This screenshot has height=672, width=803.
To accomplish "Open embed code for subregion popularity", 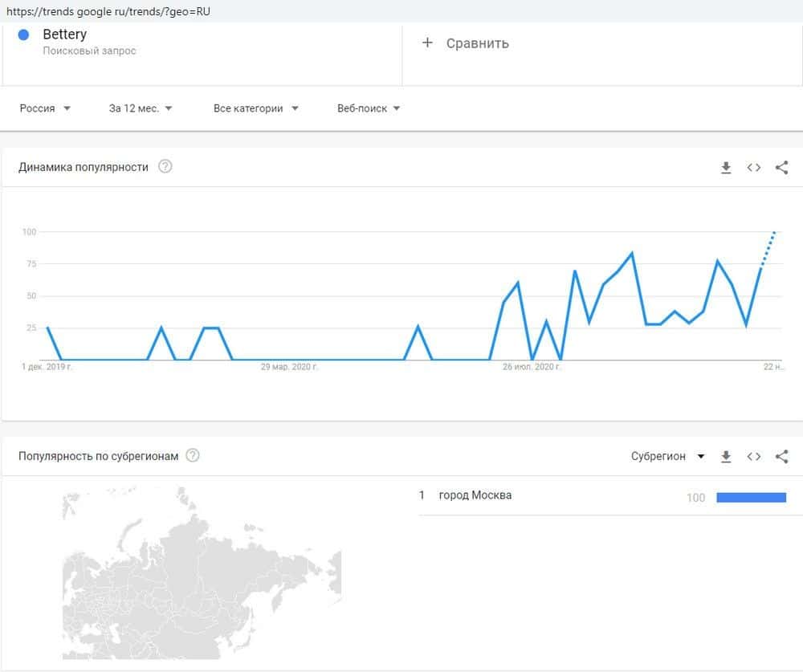I will point(753,457).
